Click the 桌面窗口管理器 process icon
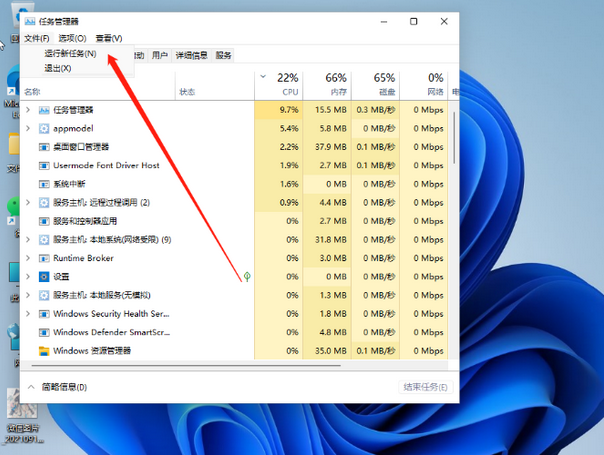This screenshot has height=455, width=604. pyautogui.click(x=44, y=147)
